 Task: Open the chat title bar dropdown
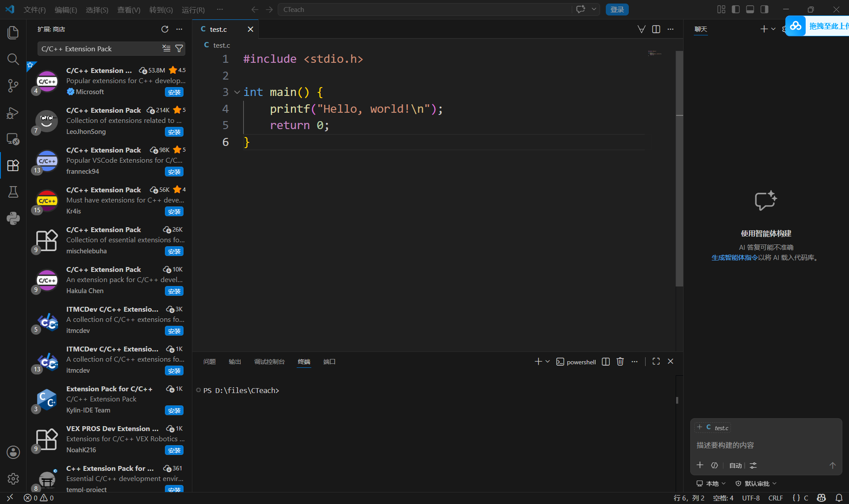pyautogui.click(x=594, y=9)
